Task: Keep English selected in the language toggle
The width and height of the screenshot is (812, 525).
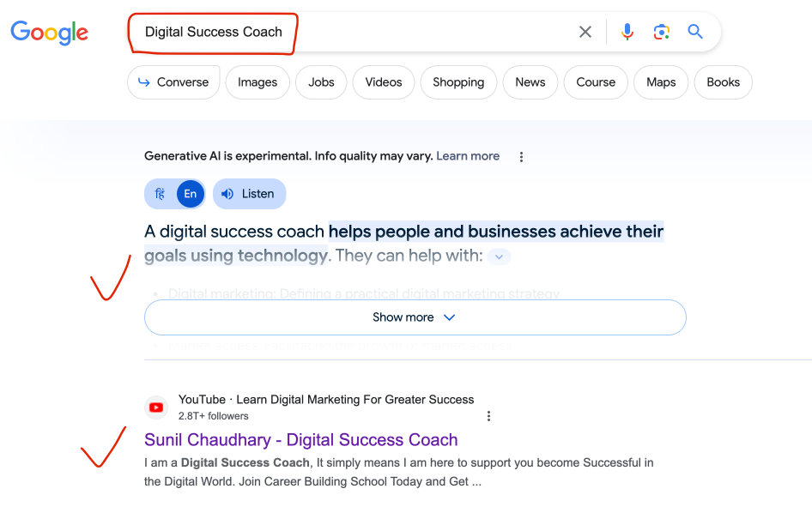Action: point(189,193)
